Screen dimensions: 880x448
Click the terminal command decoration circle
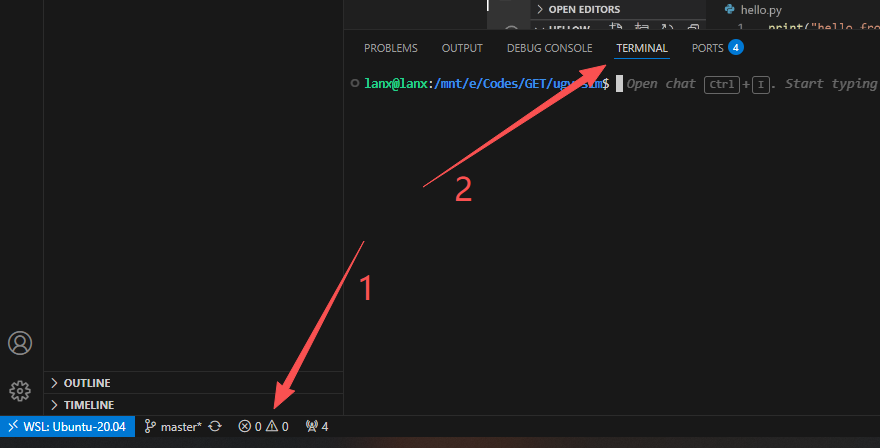tap(355, 83)
